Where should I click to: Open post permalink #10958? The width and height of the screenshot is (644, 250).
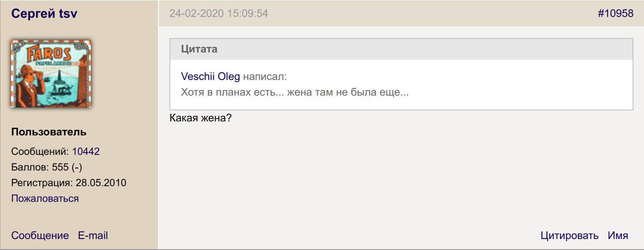tap(615, 14)
